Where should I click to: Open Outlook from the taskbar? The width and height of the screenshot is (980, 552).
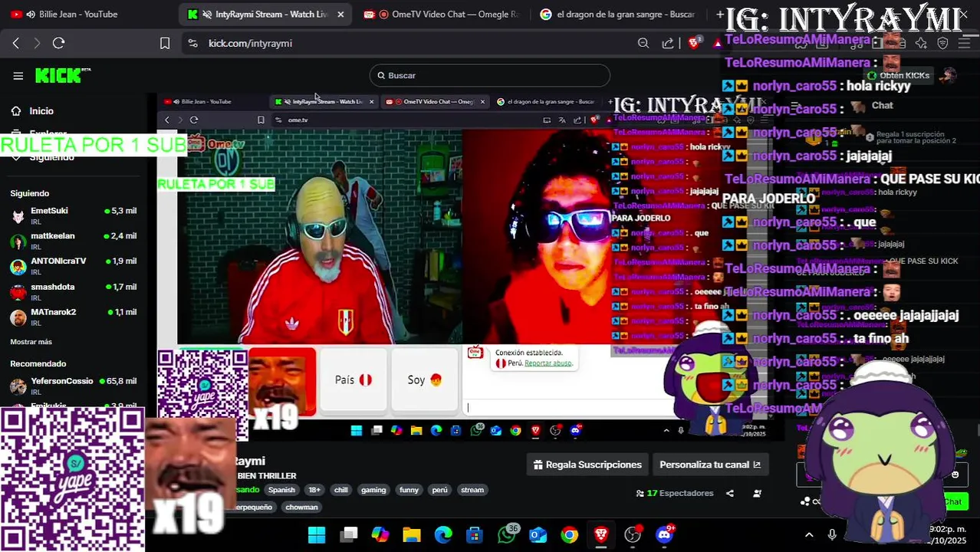538,534
